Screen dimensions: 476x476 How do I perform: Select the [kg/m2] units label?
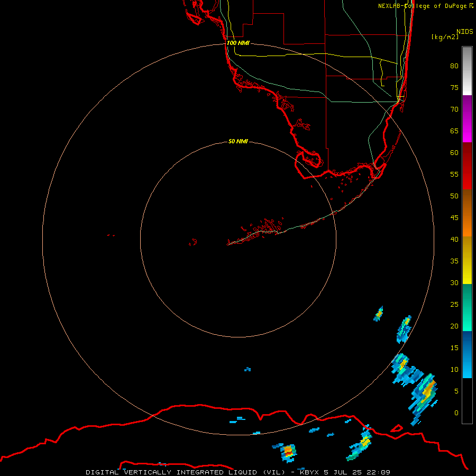[445, 37]
